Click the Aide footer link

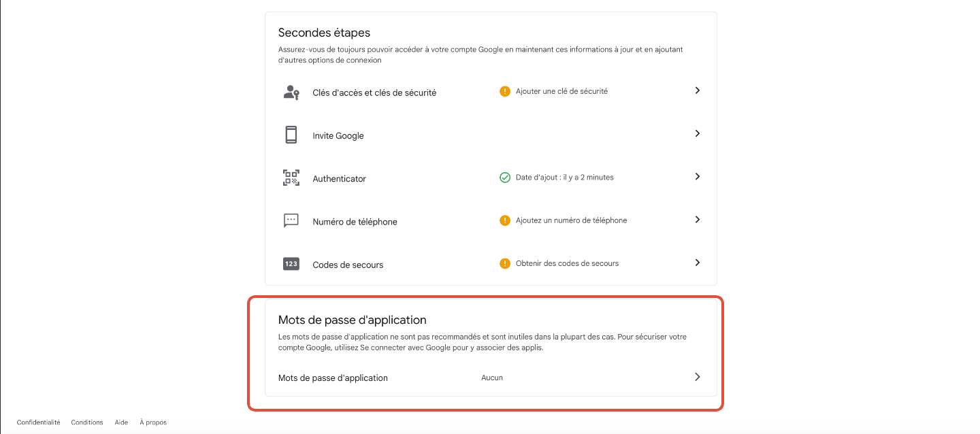tap(121, 422)
